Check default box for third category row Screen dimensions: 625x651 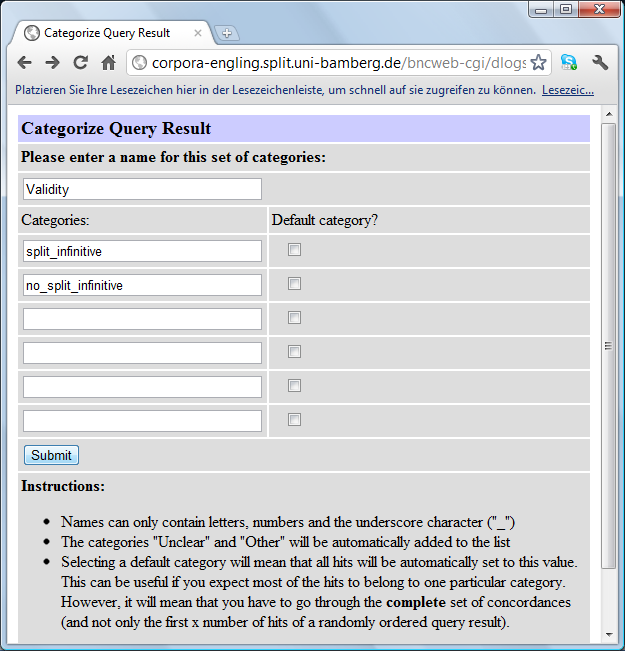[294, 318]
